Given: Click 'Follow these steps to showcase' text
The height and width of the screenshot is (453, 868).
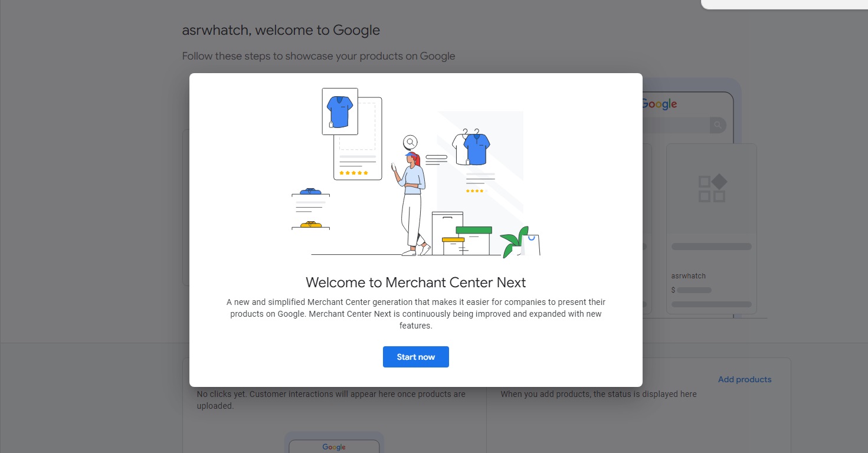Looking at the screenshot, I should 319,56.
